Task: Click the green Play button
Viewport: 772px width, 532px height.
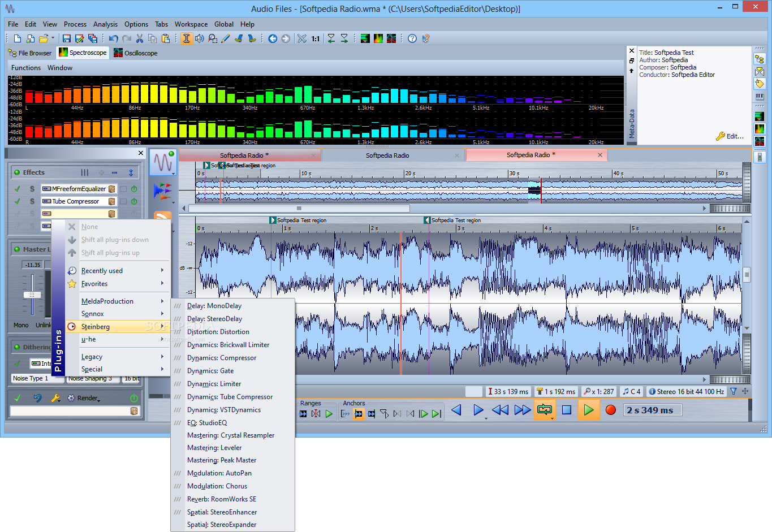Action: pyautogui.click(x=589, y=410)
